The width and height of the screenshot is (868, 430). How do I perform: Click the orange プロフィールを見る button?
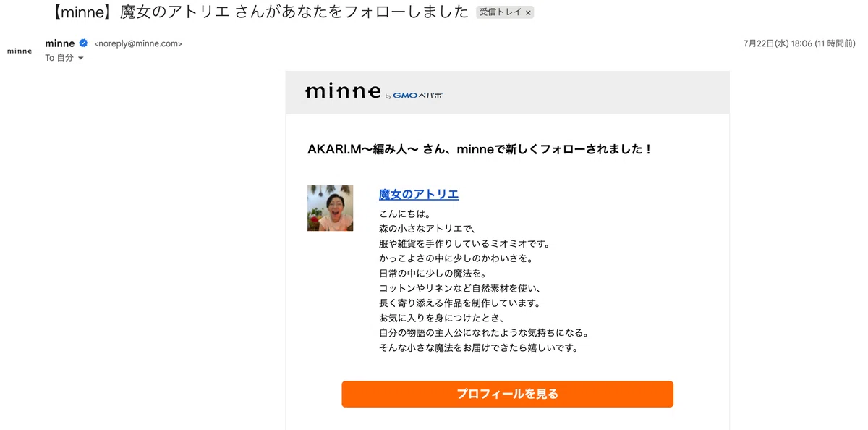tap(508, 395)
